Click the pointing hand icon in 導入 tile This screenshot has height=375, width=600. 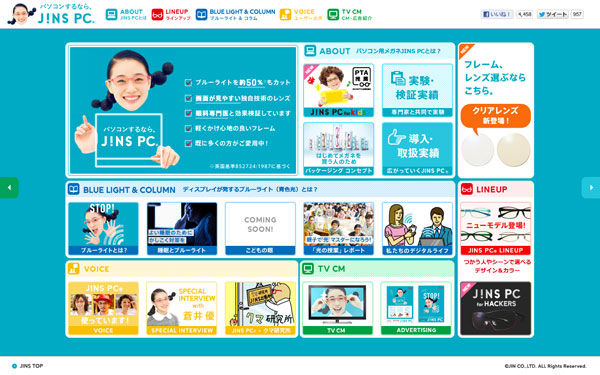tap(396, 137)
